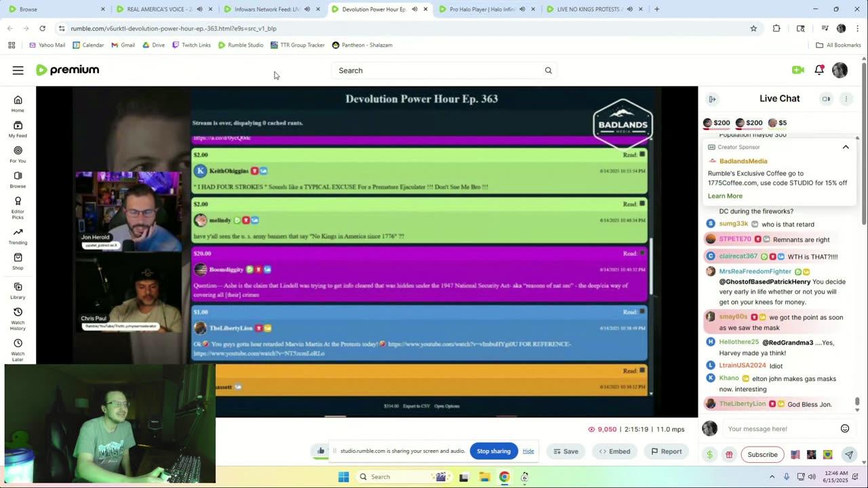This screenshot has width=868, height=488.
Task: Open Watch History in the sidebar
Action: tap(18, 319)
